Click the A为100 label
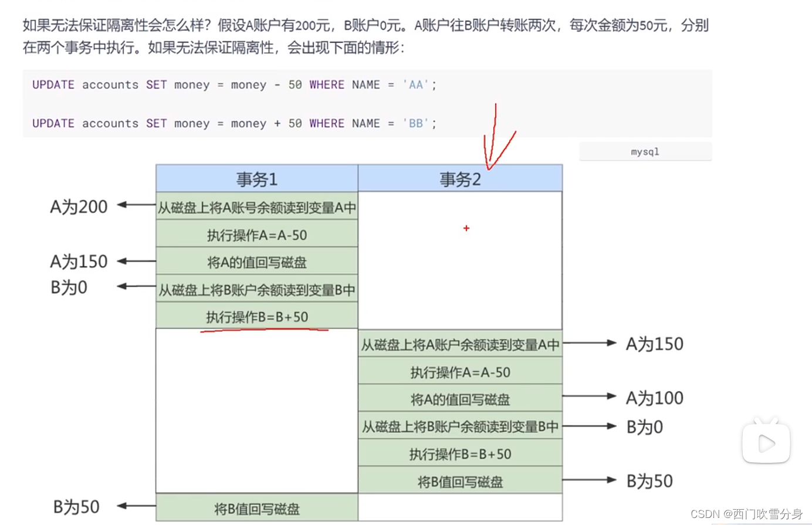812x525 pixels. point(654,398)
